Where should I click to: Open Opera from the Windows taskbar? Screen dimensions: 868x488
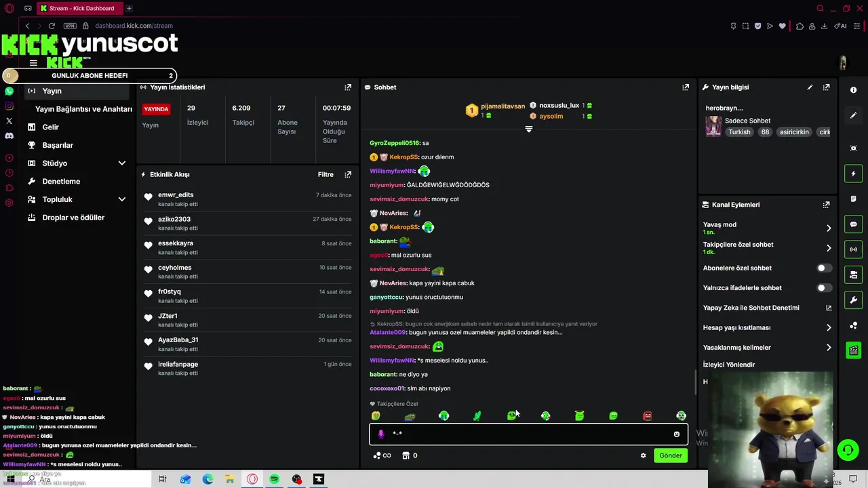(x=252, y=479)
